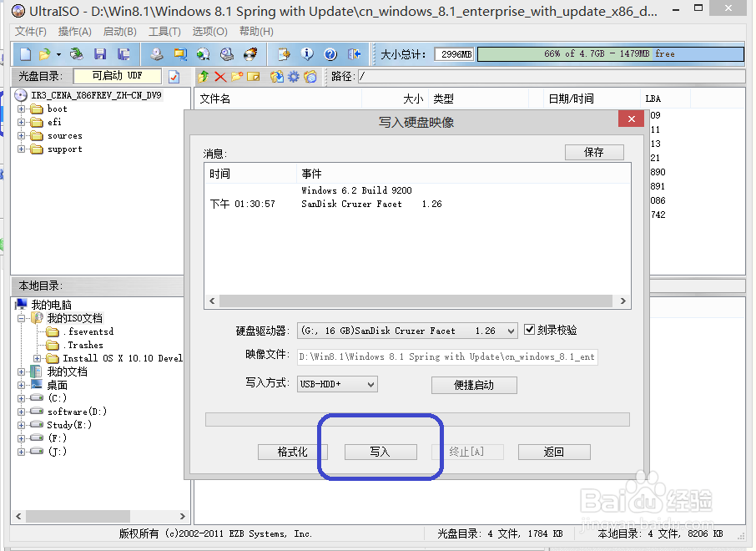The width and height of the screenshot is (756, 551).
Task: Click the Mount to virtual drive icon
Action: 227,54
